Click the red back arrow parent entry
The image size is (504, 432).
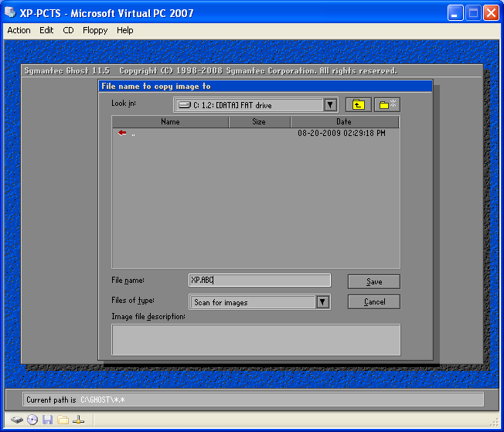click(122, 133)
